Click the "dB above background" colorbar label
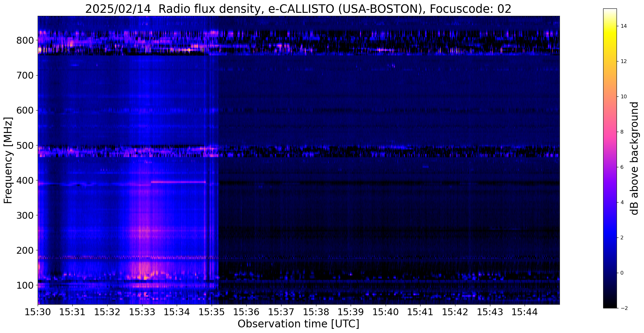Screen dimensions: 644x333 click(634, 158)
